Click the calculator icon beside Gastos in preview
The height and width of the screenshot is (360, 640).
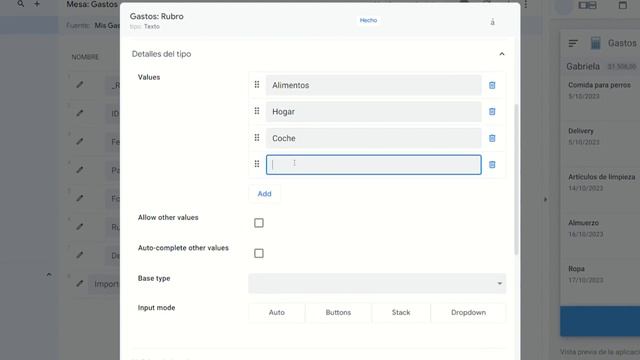coord(596,43)
